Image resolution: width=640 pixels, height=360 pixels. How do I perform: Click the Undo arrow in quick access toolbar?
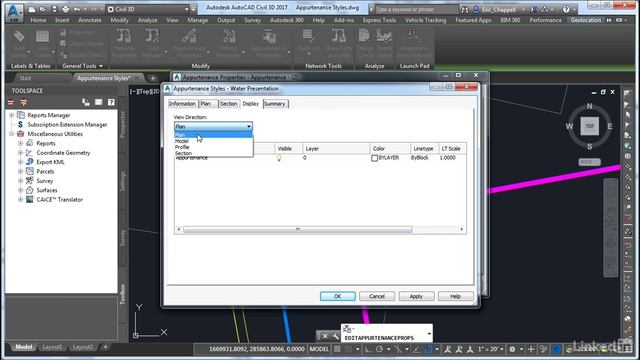(77, 9)
